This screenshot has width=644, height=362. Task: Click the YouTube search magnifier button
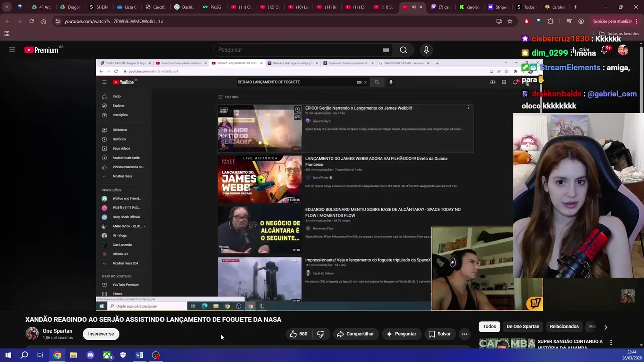point(403,50)
